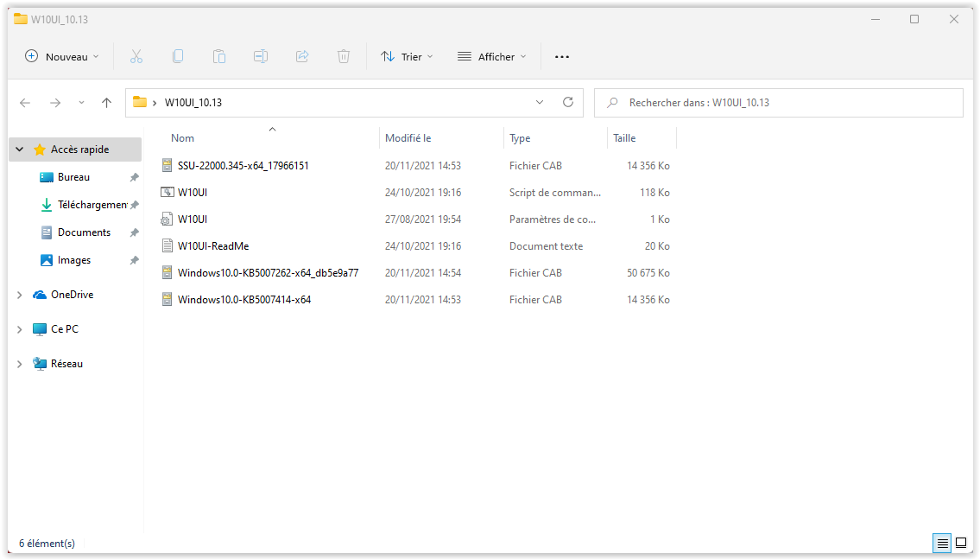Image resolution: width=980 pixels, height=560 pixels.
Task: Open Images in quick access
Action: 66,259
